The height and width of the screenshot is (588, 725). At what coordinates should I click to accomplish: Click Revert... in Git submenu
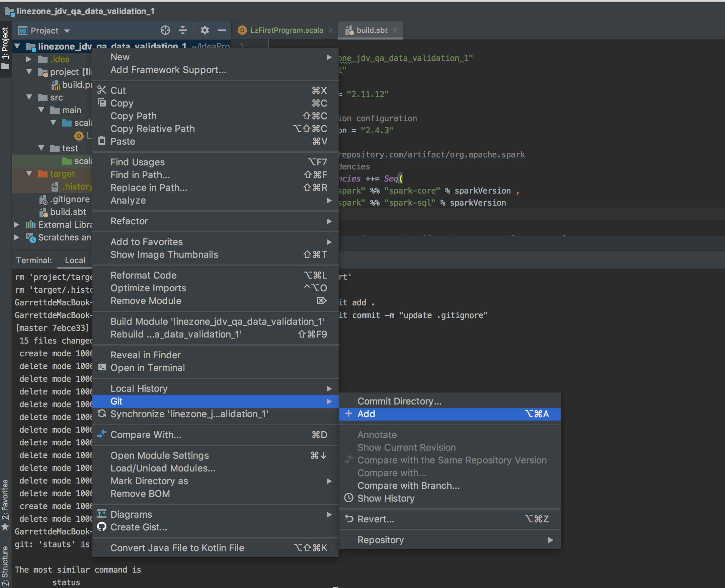pos(376,519)
